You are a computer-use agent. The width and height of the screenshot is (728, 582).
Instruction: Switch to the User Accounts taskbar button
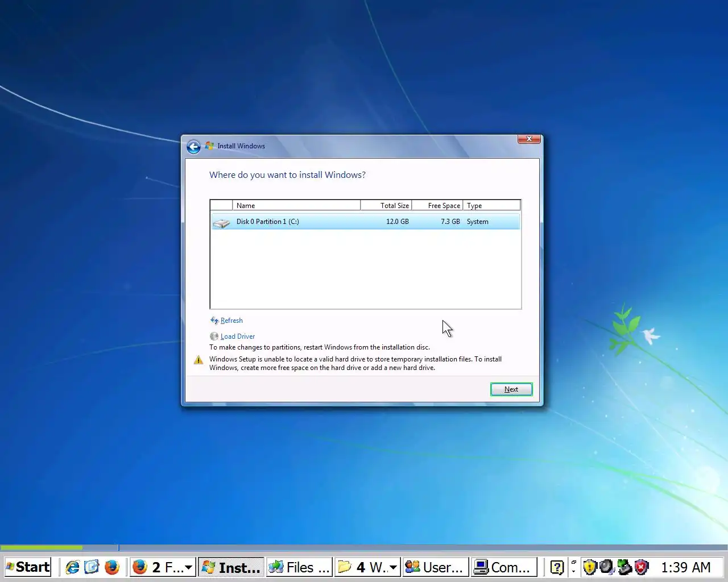pos(436,567)
